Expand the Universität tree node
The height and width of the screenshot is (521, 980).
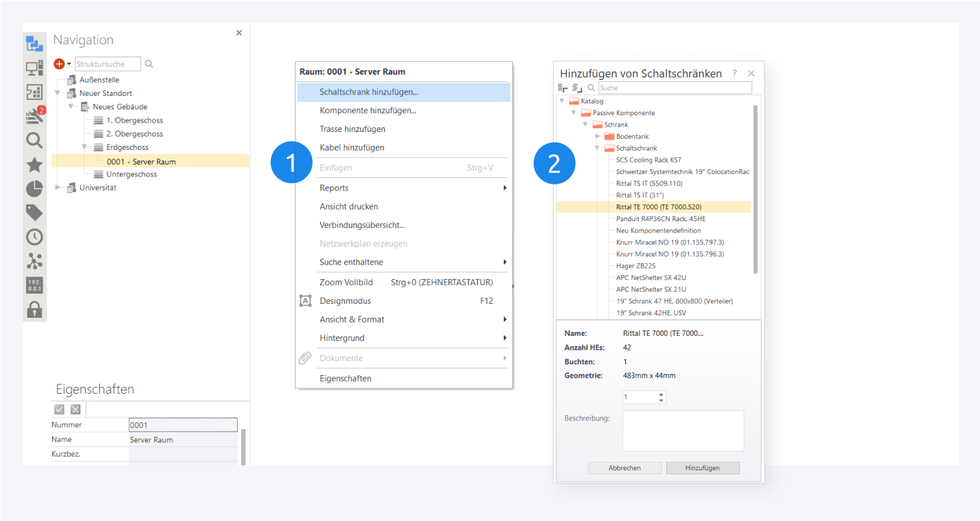(x=58, y=188)
